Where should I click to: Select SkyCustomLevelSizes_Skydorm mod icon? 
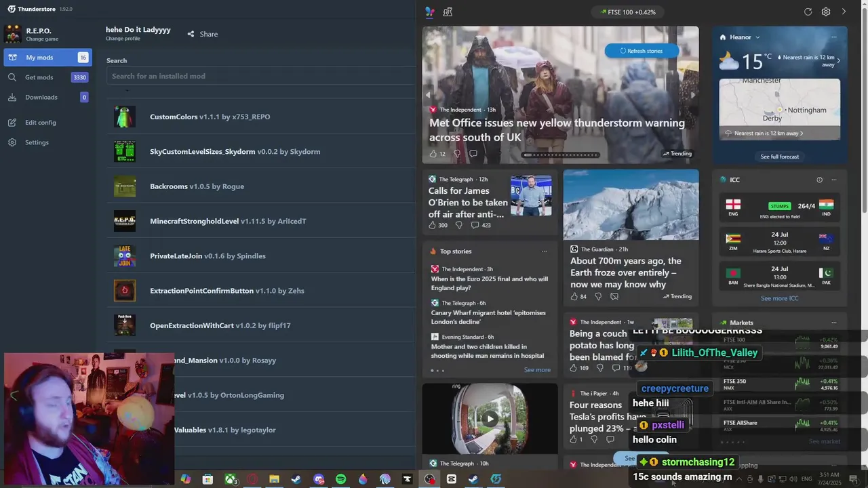(125, 152)
